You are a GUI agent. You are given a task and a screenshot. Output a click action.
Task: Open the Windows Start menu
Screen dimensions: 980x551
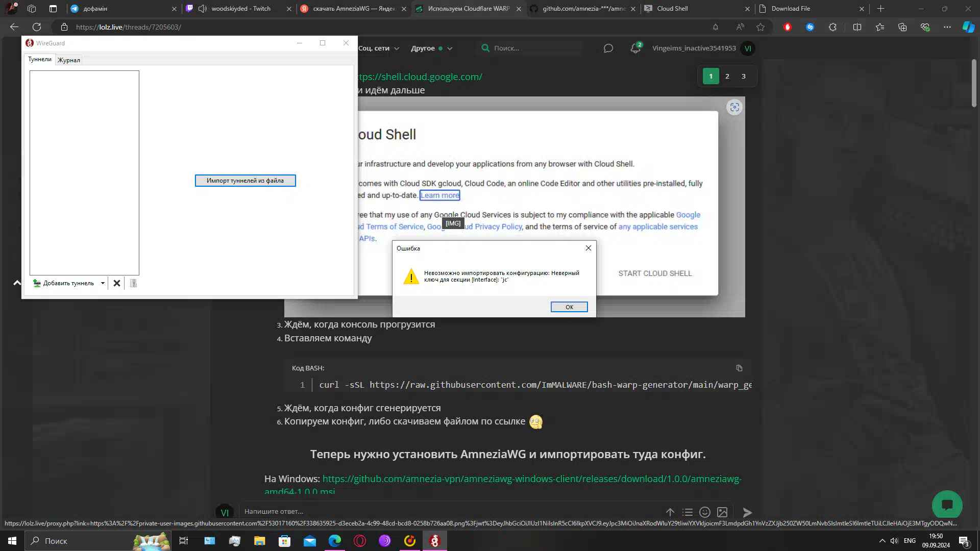(12, 541)
